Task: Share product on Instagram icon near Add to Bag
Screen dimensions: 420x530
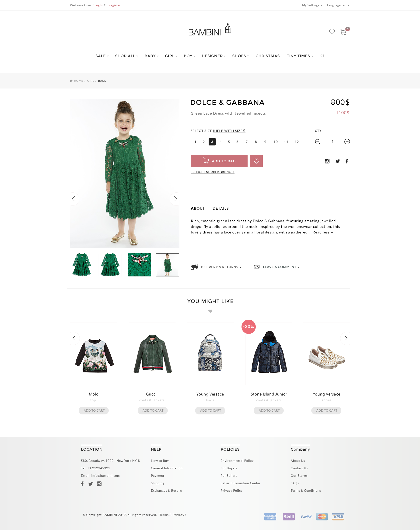Action: tap(327, 161)
